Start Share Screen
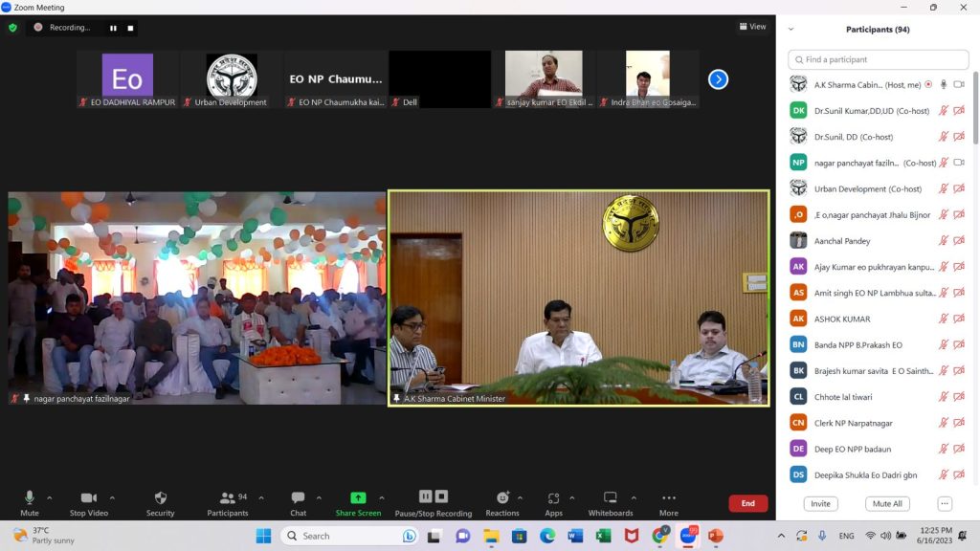 tap(358, 503)
